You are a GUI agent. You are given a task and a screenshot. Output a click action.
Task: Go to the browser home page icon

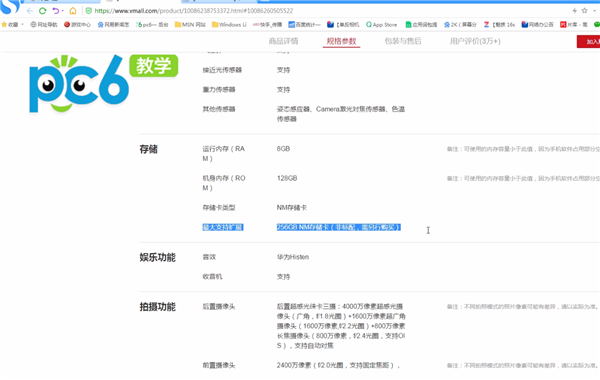tap(73, 11)
